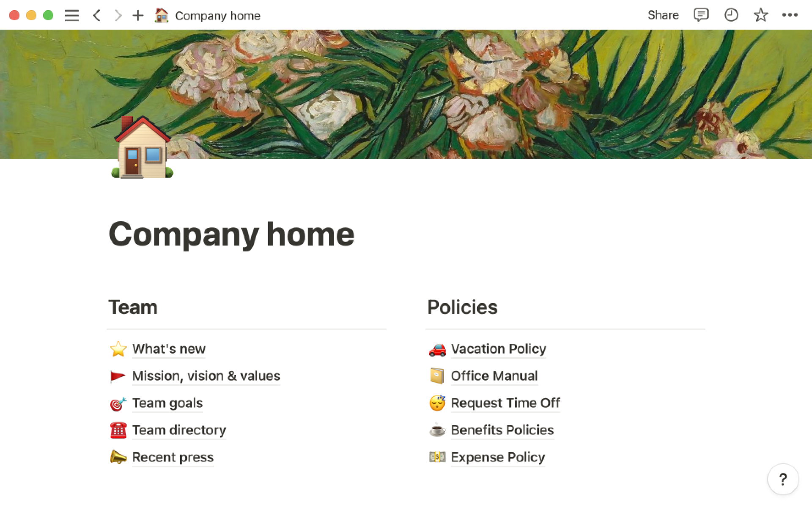Go forward with the right arrow
Screen dimensions: 812x508
[118, 16]
